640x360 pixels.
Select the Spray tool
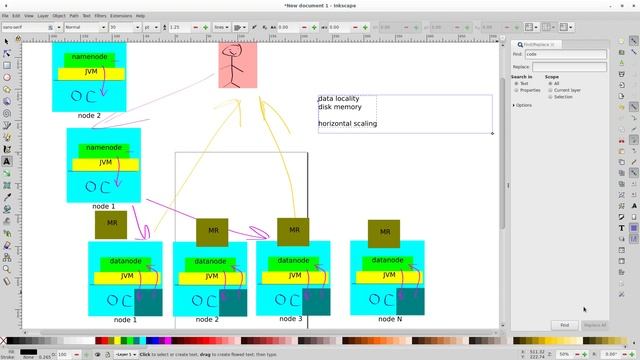coord(7,233)
